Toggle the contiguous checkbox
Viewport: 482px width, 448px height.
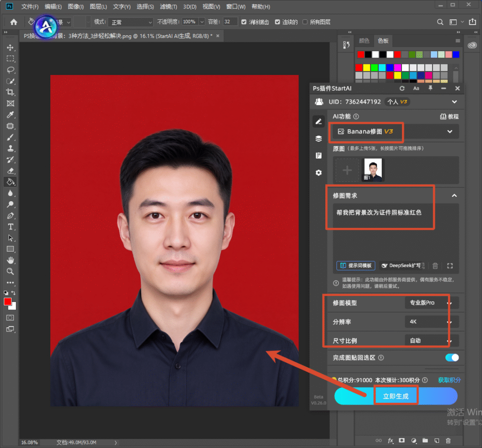tap(277, 22)
